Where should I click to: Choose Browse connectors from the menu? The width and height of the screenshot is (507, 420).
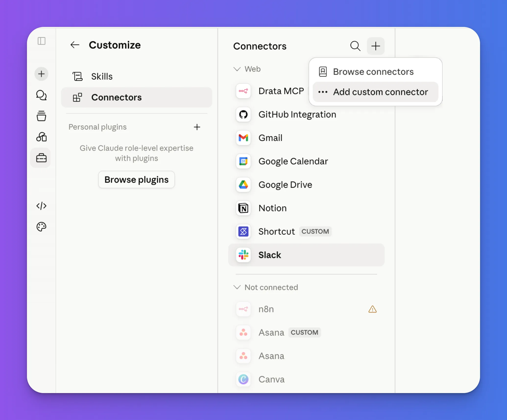(x=375, y=72)
